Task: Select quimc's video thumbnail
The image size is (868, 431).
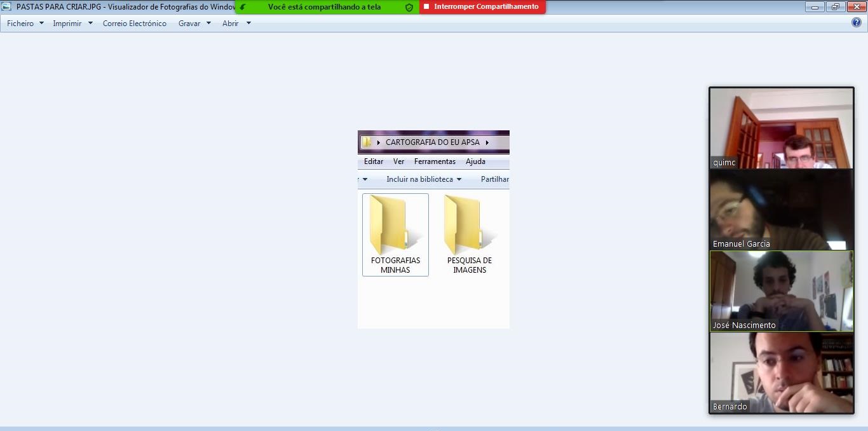Action: pos(781,128)
